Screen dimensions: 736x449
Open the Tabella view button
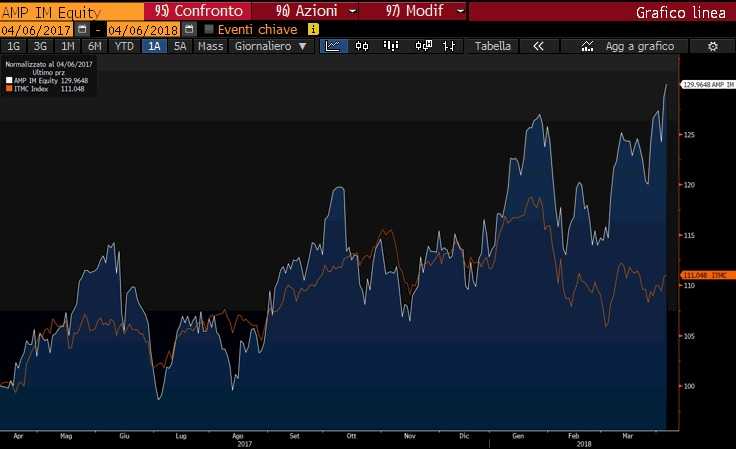(x=492, y=46)
